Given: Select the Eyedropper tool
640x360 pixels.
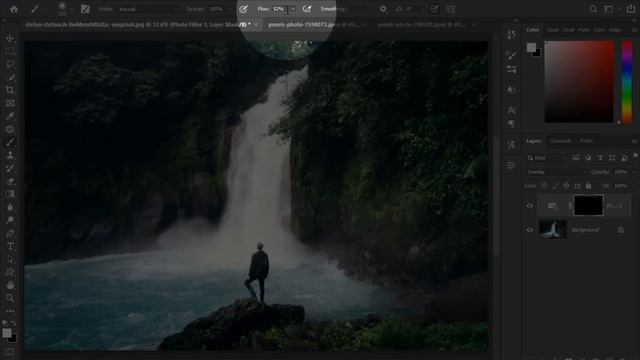Looking at the screenshot, I should coord(10,116).
